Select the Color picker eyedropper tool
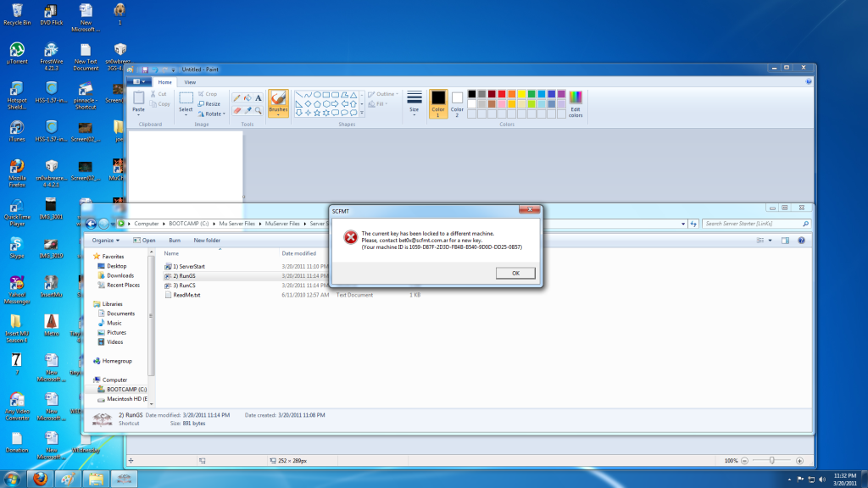Screen dimensions: 868x488 click(248, 110)
